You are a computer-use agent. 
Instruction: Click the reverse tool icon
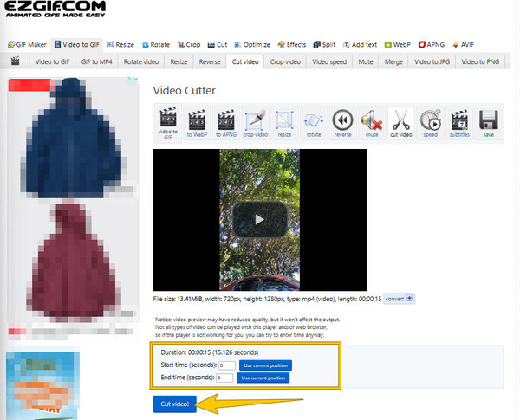tap(342, 123)
